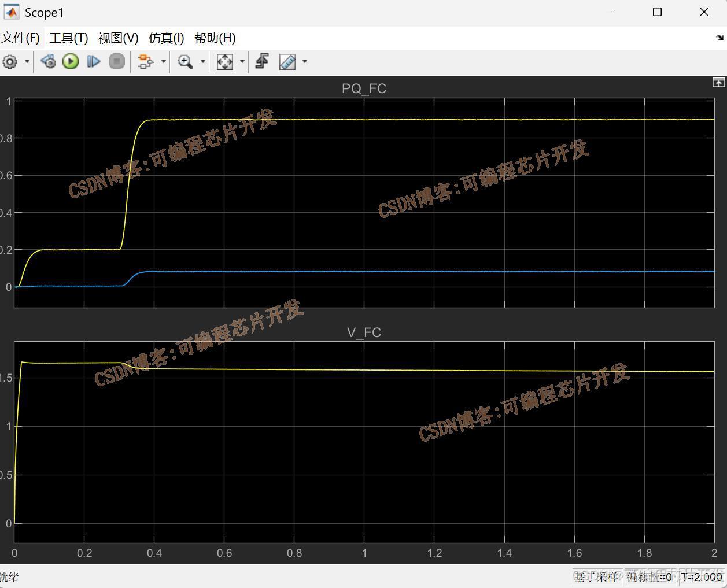This screenshot has height=588, width=727.
Task: Expand the Measurements dropdown arrow
Action: 305,61
